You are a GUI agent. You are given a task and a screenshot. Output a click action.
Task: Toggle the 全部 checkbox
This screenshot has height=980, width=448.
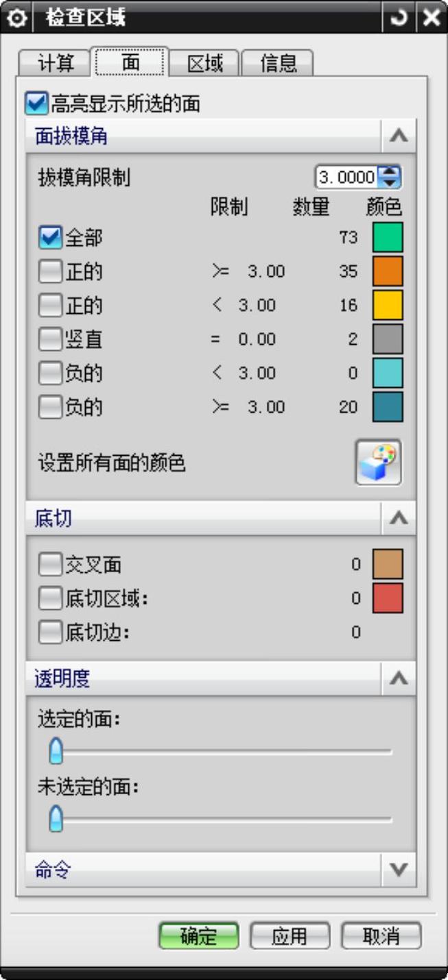point(50,238)
